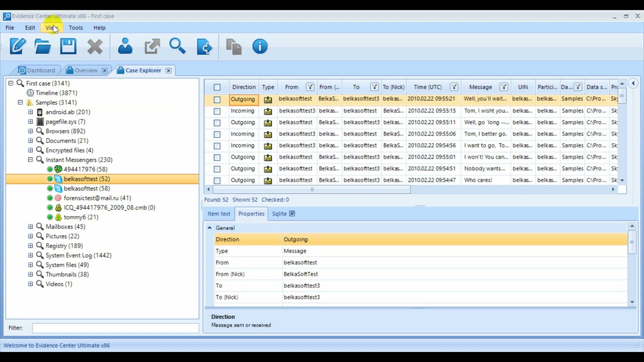The image size is (644, 362).
Task: Collapse the Samples tree node
Action: tap(21, 103)
